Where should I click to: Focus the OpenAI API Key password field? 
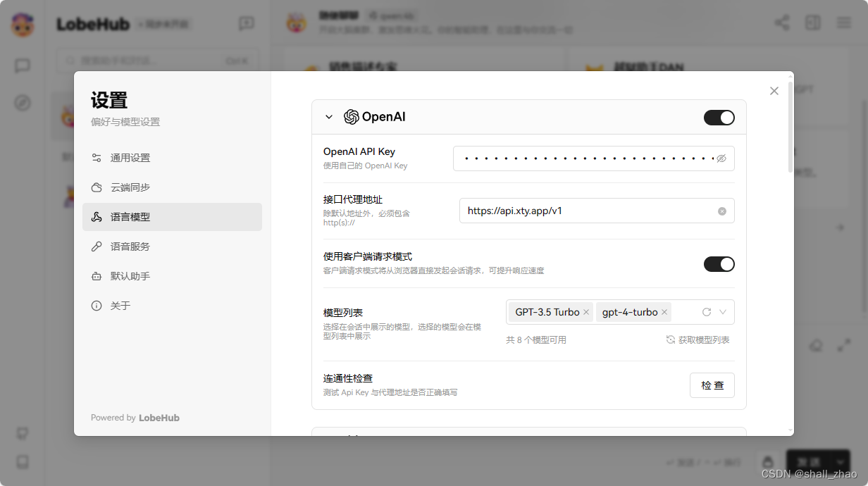(594, 158)
